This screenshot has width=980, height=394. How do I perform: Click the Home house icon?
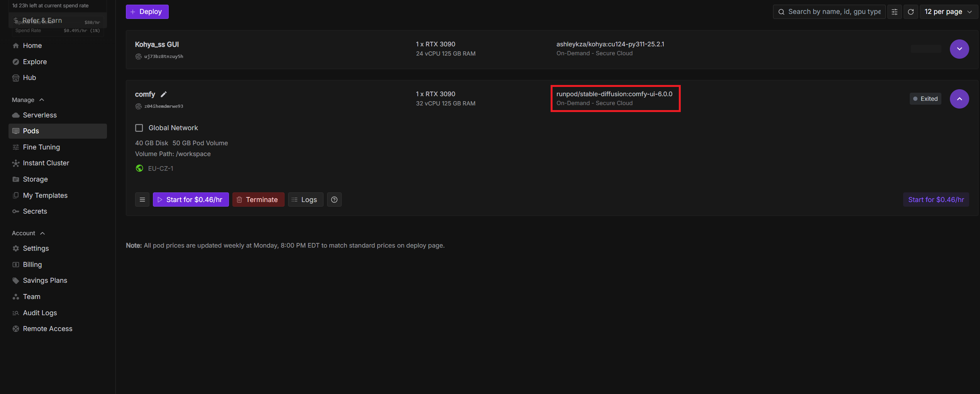point(16,46)
